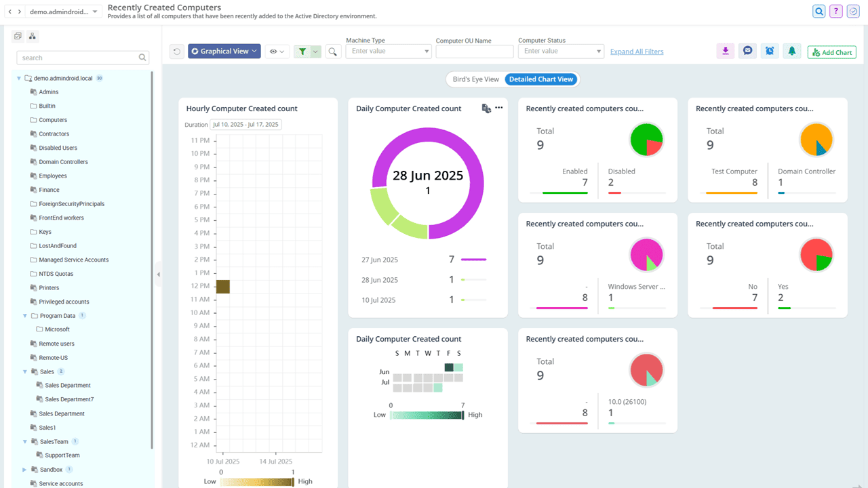The image size is (868, 488).
Task: Open the chat feedback bubble icon
Action: tap(747, 51)
